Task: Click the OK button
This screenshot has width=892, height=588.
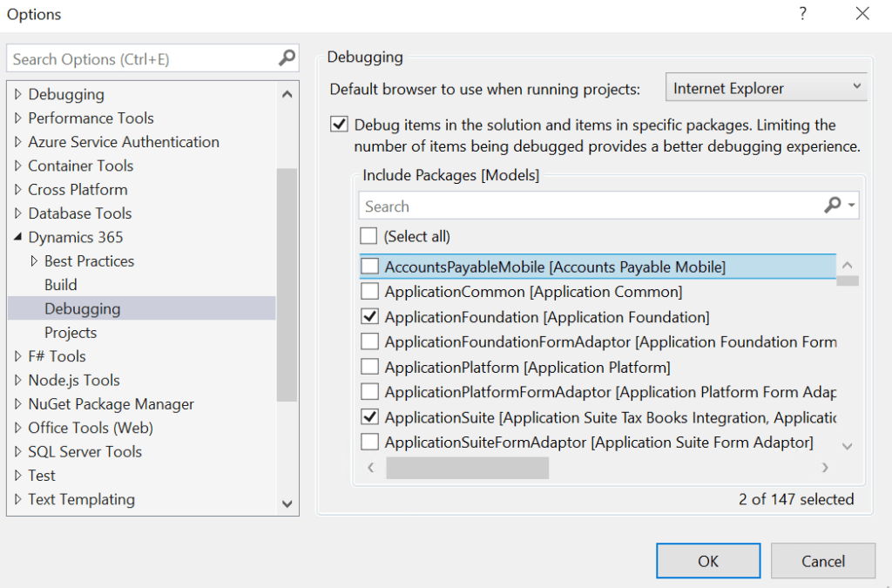Action: pos(708,561)
